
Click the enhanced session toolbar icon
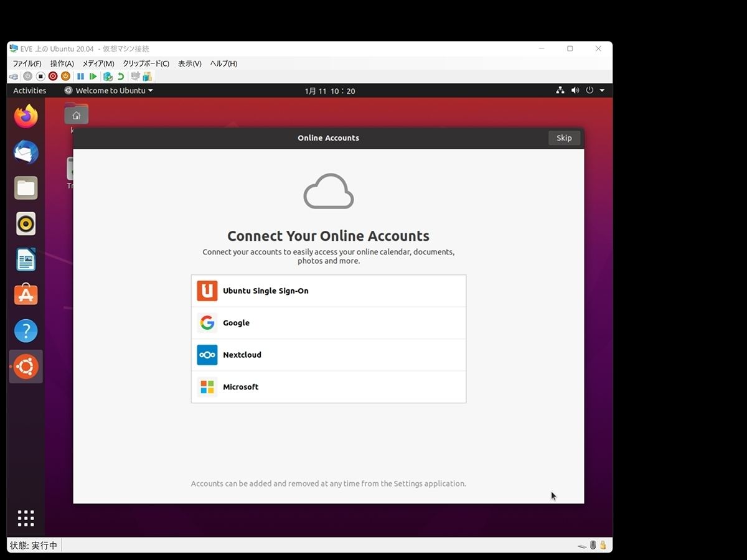(x=135, y=77)
